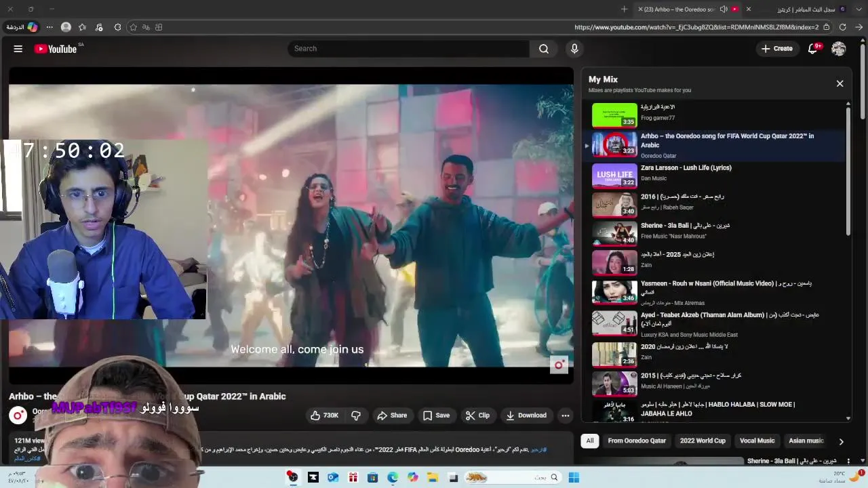868x488 pixels.
Task: Open the weather widget in the taskbar
Action: [841, 476]
